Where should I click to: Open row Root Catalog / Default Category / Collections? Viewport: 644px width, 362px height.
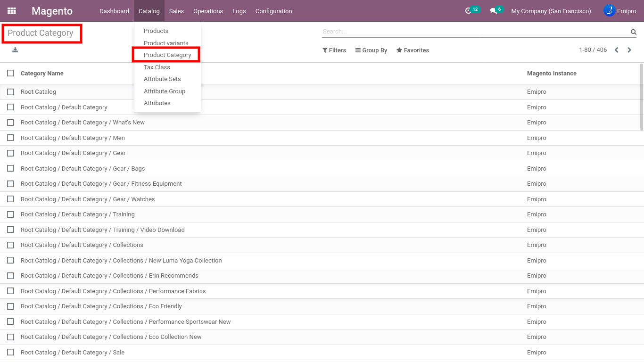322,245
